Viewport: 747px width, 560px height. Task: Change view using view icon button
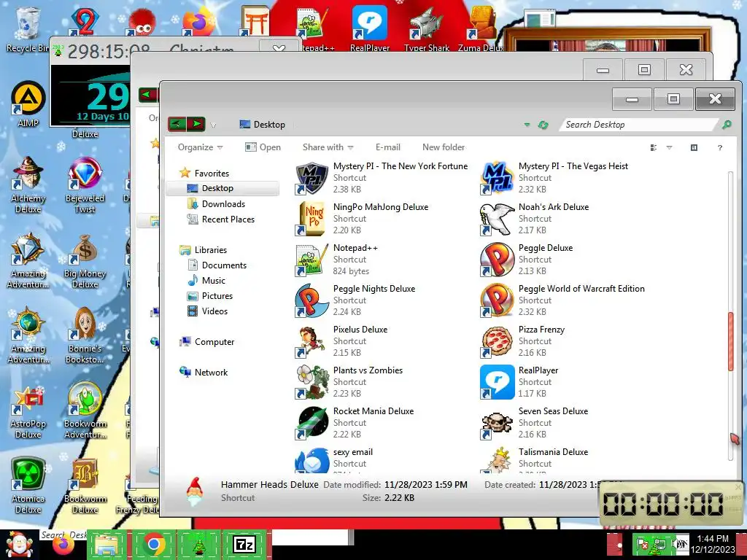[654, 147]
